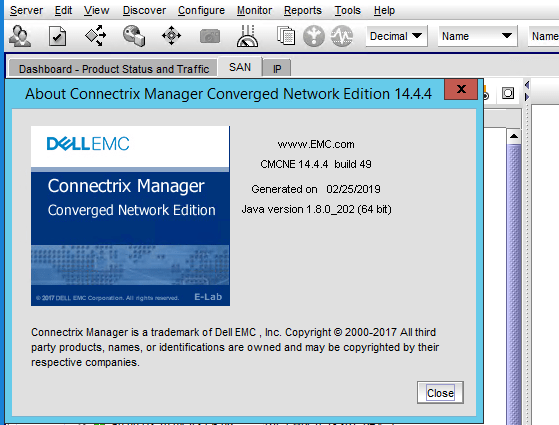The image size is (559, 425).
Task: Open the Configure menu
Action: tap(201, 10)
